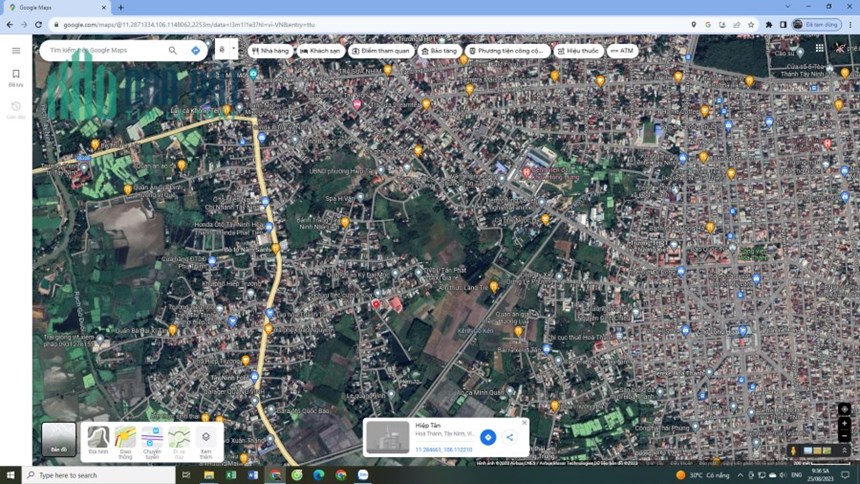Open the Google Maps hamburger menu
Screen dimensions: 860x484
click(16, 50)
